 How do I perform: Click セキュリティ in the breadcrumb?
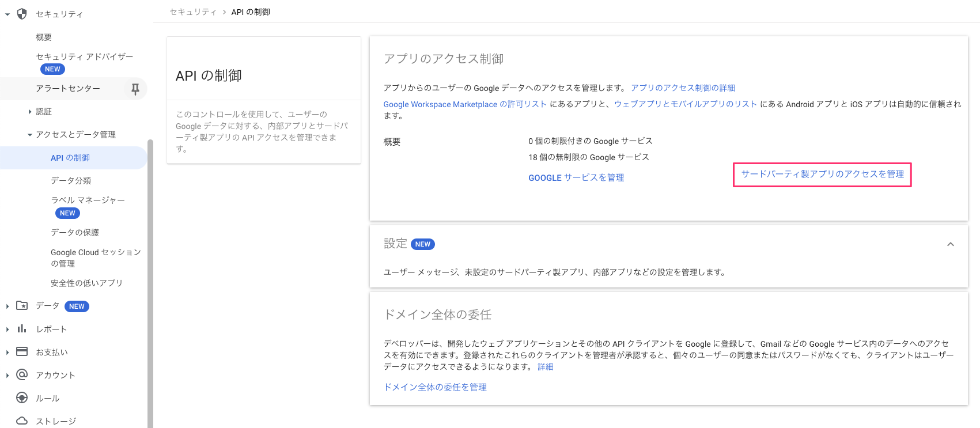click(x=193, y=12)
